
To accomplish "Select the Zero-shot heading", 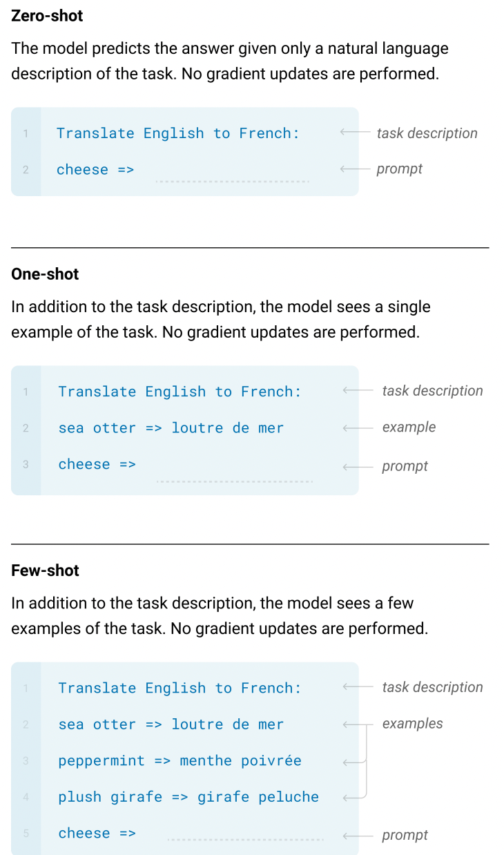I will (x=48, y=15).
